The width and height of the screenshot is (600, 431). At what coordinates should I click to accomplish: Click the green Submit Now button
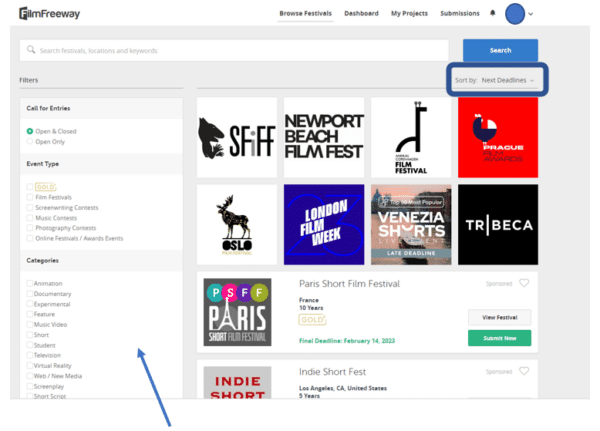point(499,338)
